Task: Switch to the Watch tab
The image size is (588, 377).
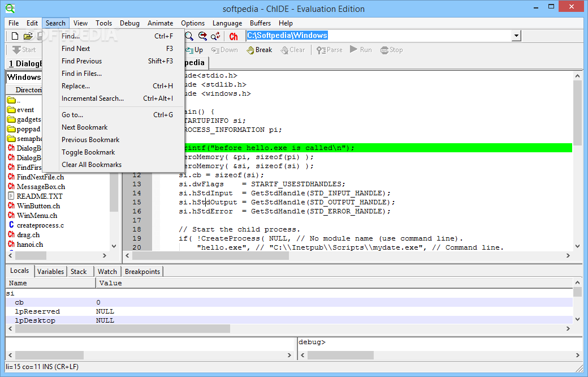Action: pyautogui.click(x=107, y=271)
